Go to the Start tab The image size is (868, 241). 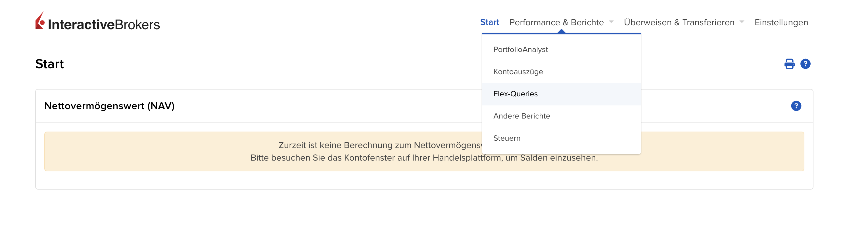(x=489, y=22)
